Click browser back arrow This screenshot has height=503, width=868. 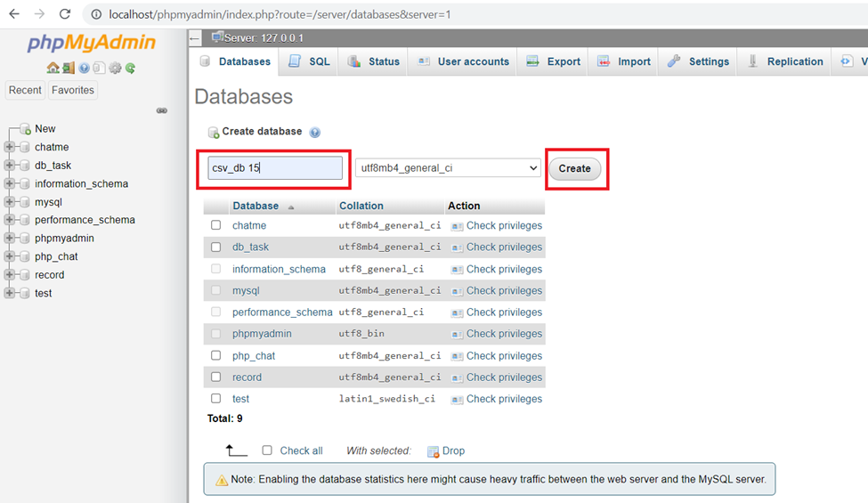pyautogui.click(x=14, y=14)
